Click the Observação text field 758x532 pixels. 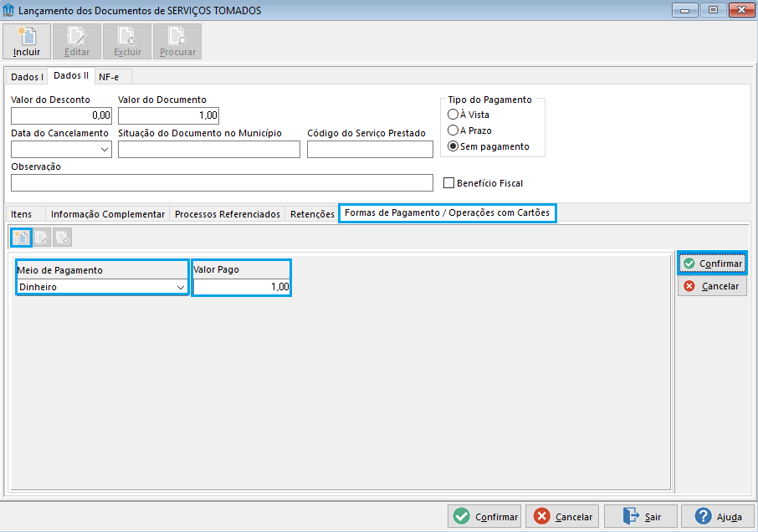[222, 182]
